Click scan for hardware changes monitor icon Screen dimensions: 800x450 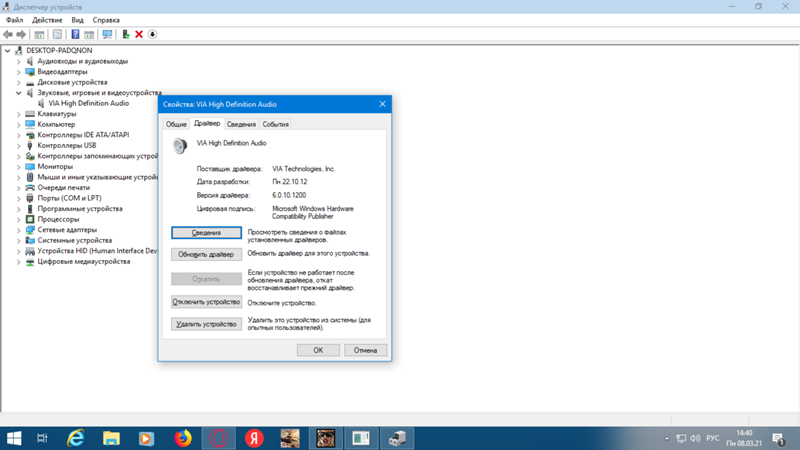coord(107,34)
